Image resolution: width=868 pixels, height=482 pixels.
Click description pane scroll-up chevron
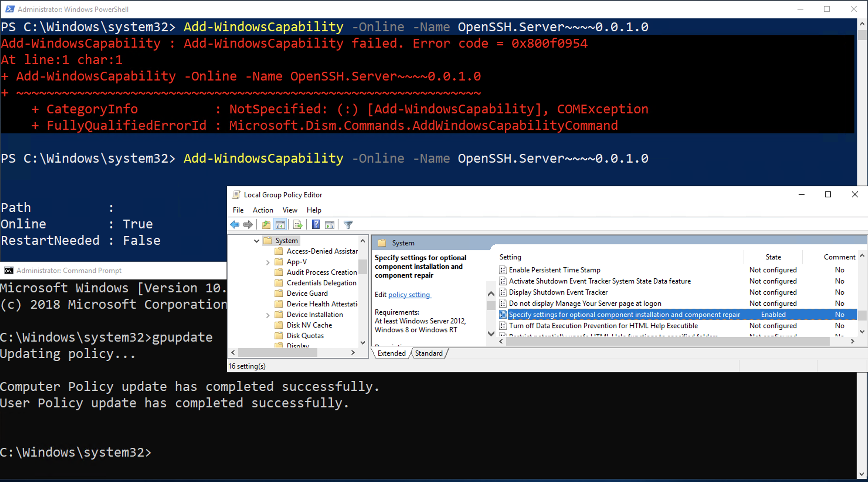pyautogui.click(x=491, y=294)
